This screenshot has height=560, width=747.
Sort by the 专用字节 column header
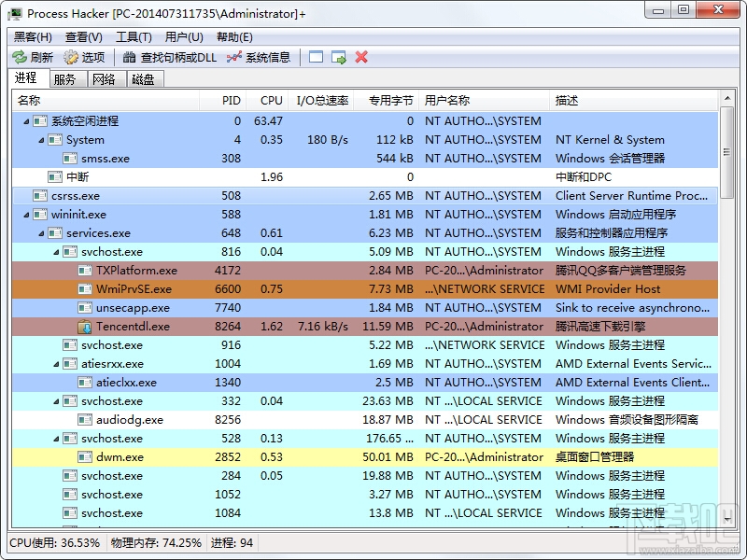[387, 101]
